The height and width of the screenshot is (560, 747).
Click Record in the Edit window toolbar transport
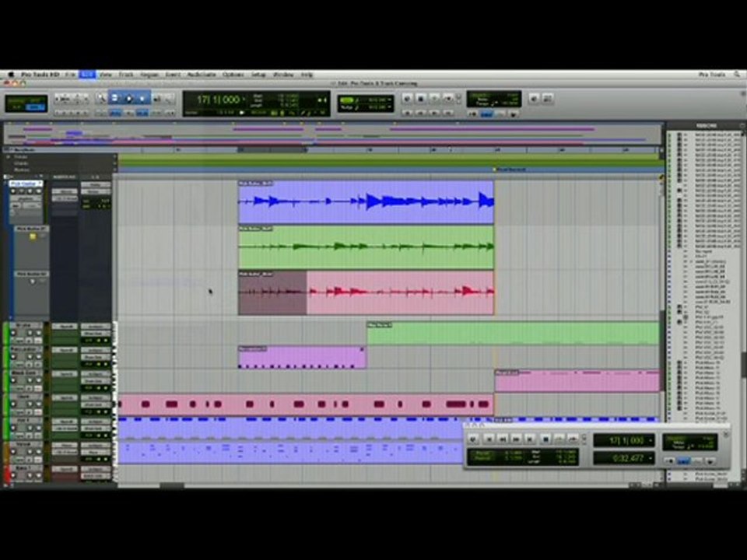(x=448, y=98)
